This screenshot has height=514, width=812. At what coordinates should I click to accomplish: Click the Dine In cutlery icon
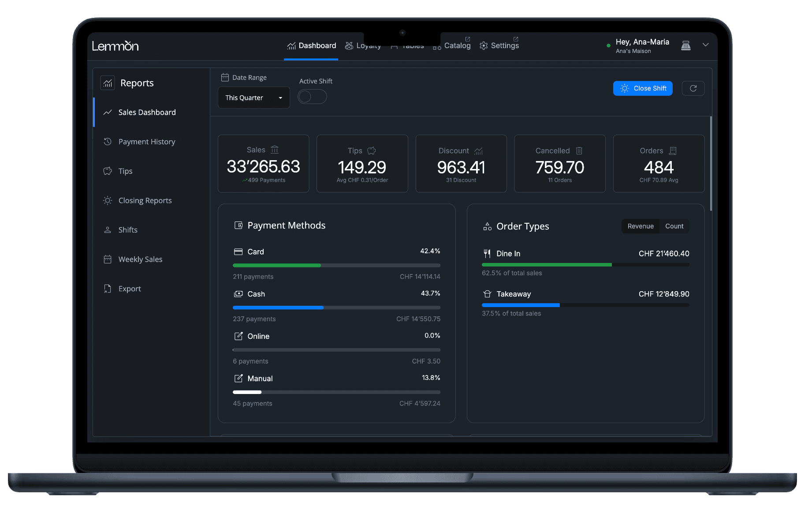tap(487, 253)
